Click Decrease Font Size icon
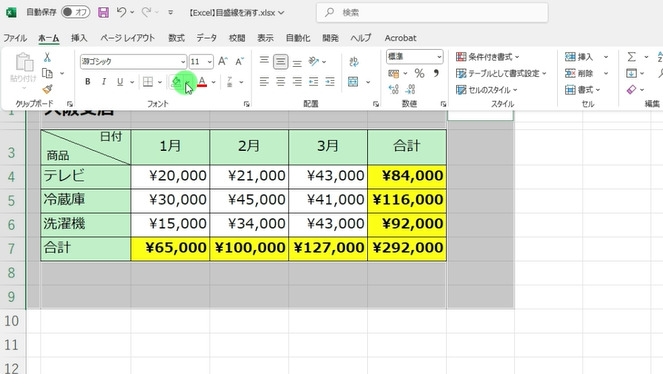The width and height of the screenshot is (663, 374). pyautogui.click(x=240, y=61)
